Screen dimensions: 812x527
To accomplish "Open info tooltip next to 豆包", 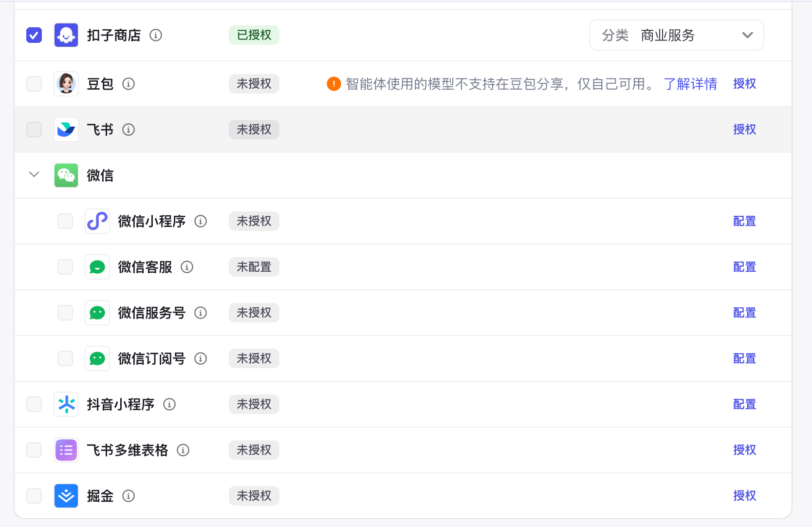I will 129,84.
